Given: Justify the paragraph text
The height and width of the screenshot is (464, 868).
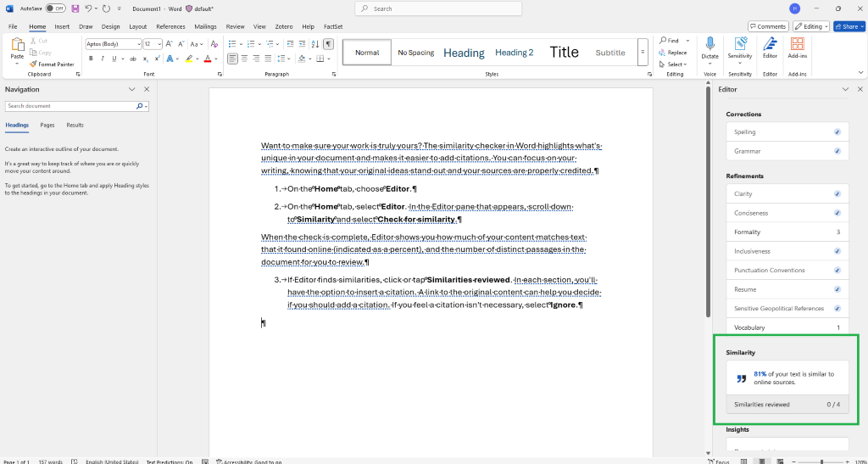Looking at the screenshot, I should pyautogui.click(x=268, y=59).
